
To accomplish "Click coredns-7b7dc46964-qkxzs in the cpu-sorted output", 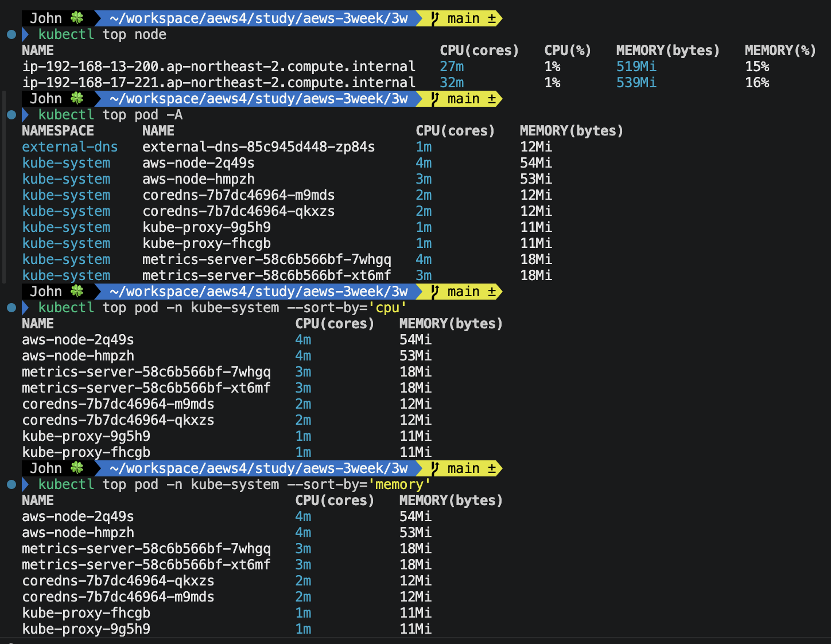I will 118,420.
